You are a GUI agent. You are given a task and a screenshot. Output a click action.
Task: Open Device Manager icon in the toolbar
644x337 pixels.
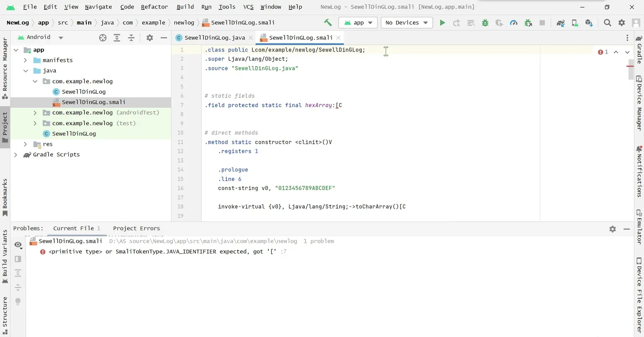[x=575, y=23]
